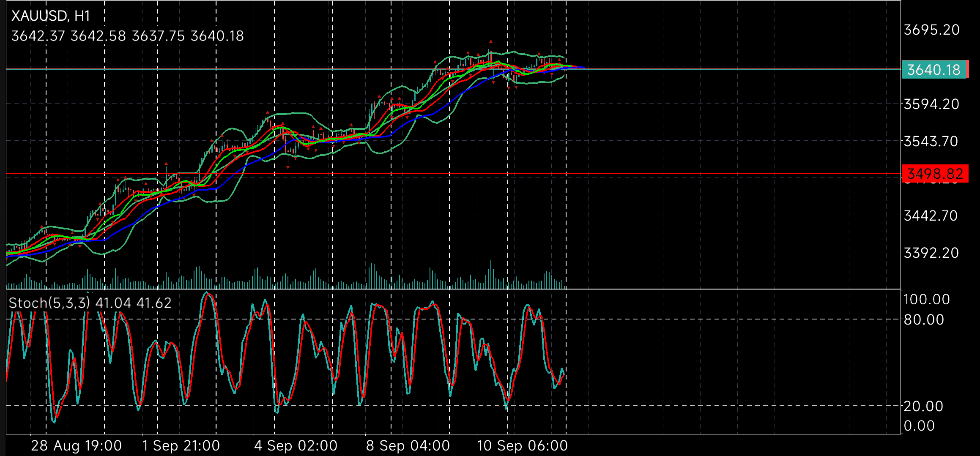The image size is (980, 456).
Task: Select the red horizontal line at 3498.82
Action: (453, 174)
